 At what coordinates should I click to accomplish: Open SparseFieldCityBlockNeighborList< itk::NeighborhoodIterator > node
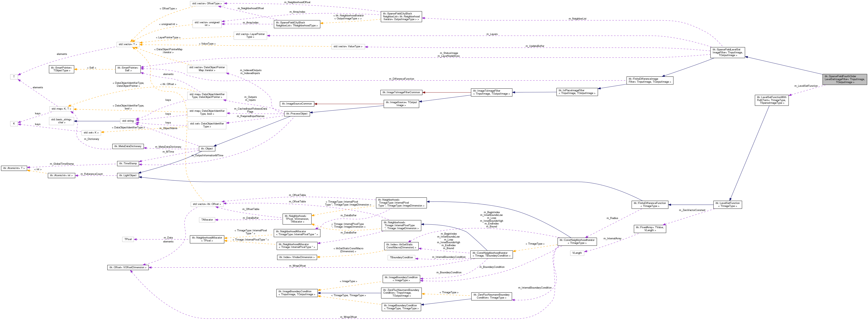click(x=401, y=16)
